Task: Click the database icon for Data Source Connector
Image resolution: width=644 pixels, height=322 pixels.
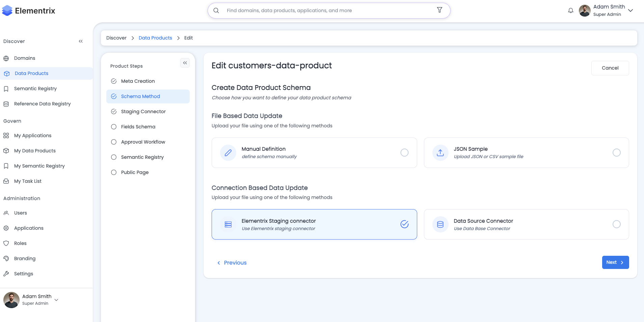Action: pos(440,224)
